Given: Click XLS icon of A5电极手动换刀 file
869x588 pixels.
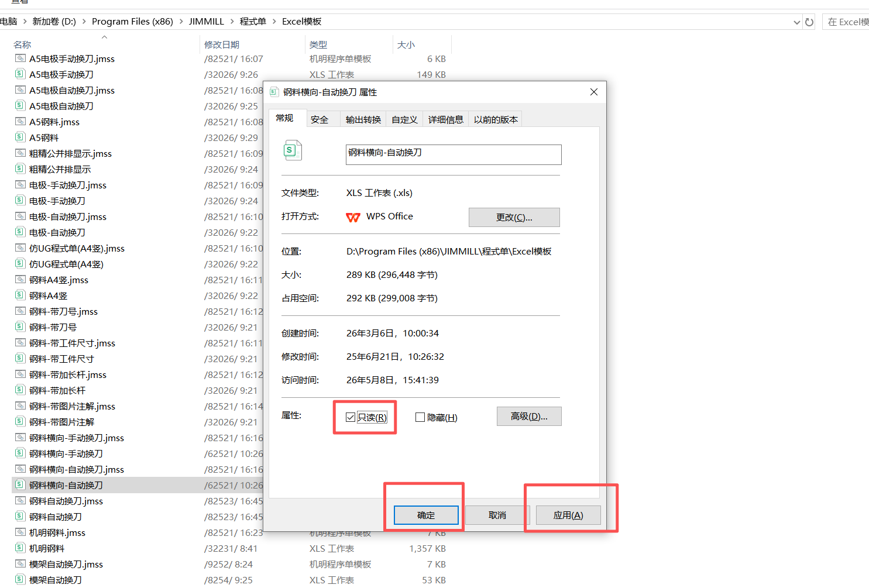Looking at the screenshot, I should [x=20, y=74].
